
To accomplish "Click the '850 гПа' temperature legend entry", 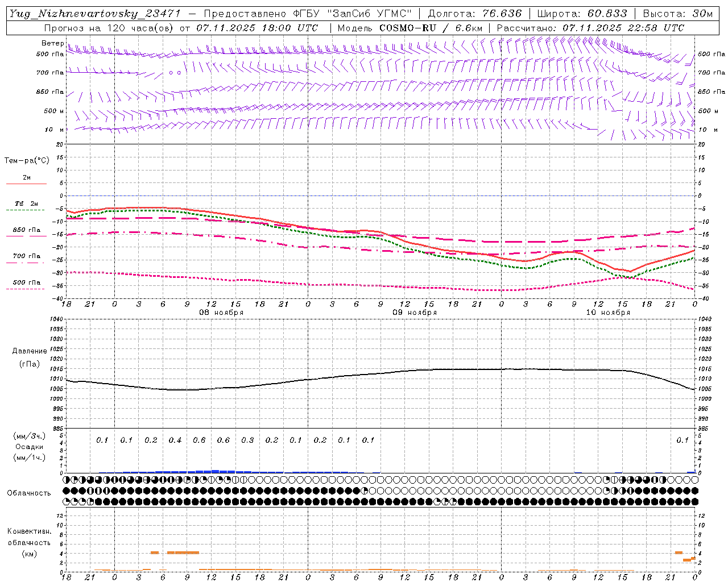I will [27, 230].
